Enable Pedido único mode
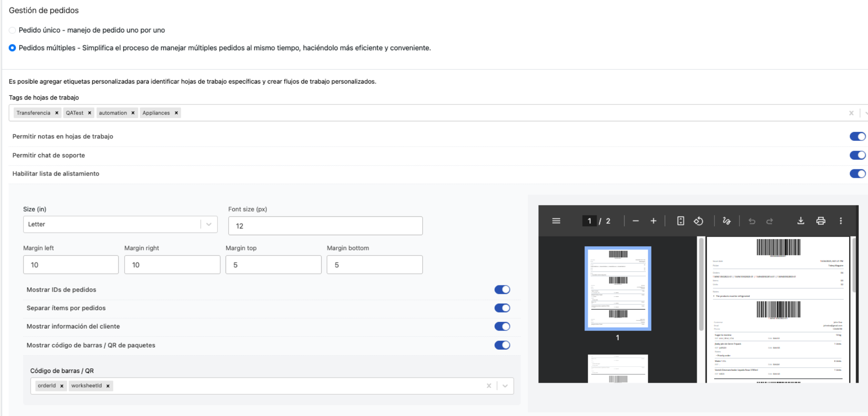868x416 pixels. click(x=12, y=30)
